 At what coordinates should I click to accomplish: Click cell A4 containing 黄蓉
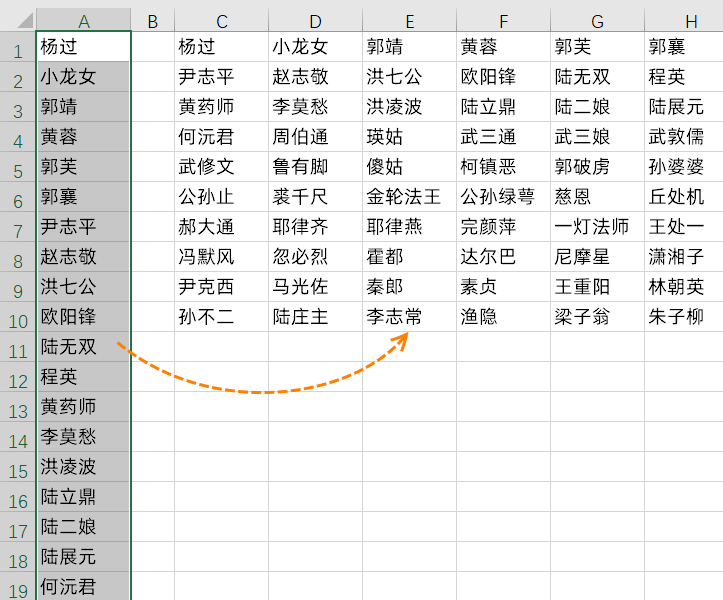click(x=83, y=137)
